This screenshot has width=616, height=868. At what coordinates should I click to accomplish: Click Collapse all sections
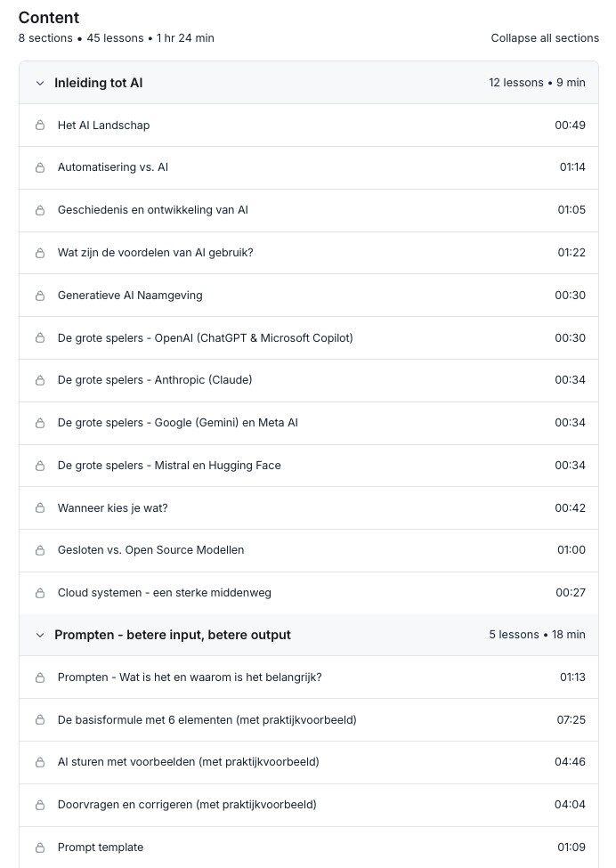(544, 38)
